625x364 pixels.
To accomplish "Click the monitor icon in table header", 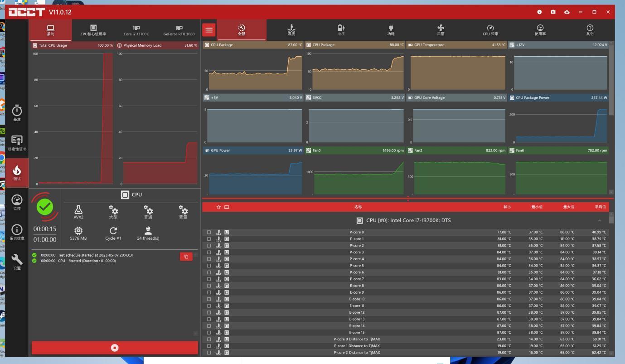I will pyautogui.click(x=227, y=207).
